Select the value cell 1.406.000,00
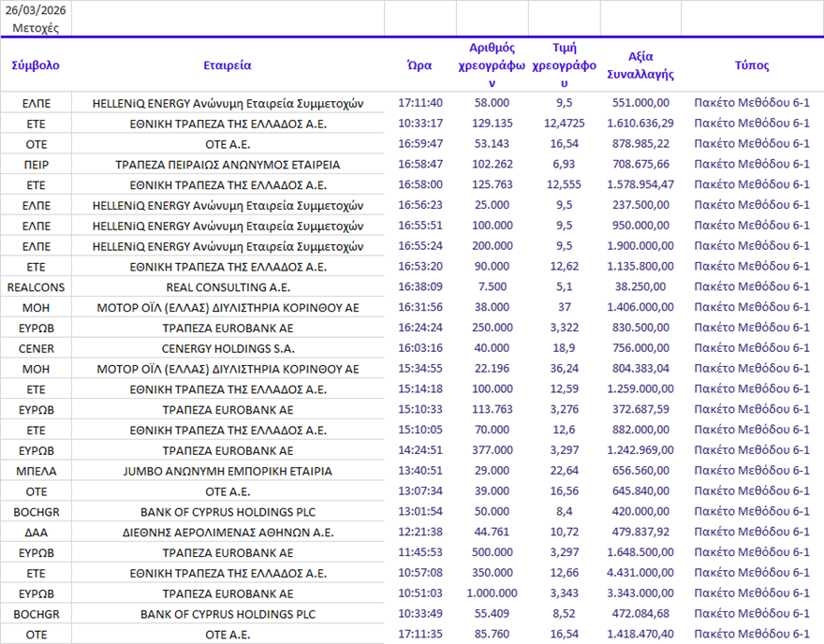 click(x=640, y=308)
